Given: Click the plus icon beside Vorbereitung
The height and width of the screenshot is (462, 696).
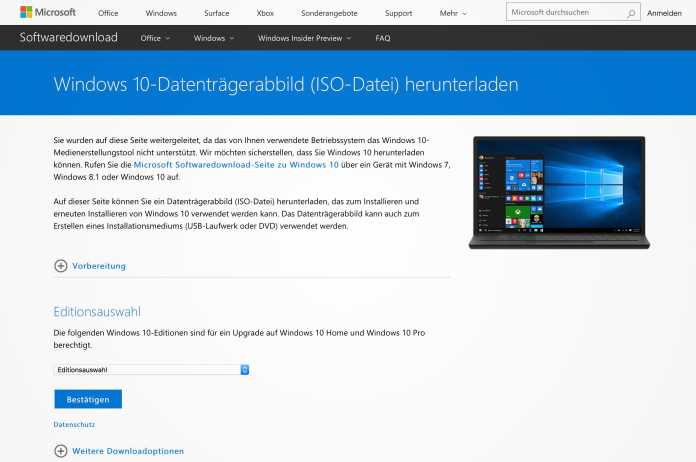Looking at the screenshot, I should tap(61, 266).
